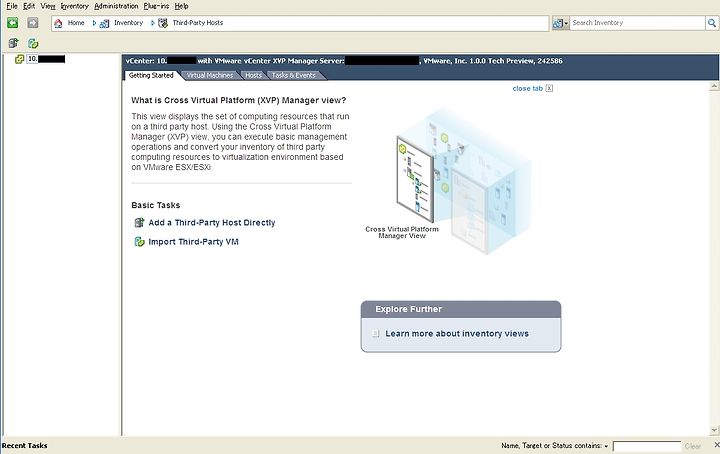Open the Administration menu
720x454 pixels.
116,6
